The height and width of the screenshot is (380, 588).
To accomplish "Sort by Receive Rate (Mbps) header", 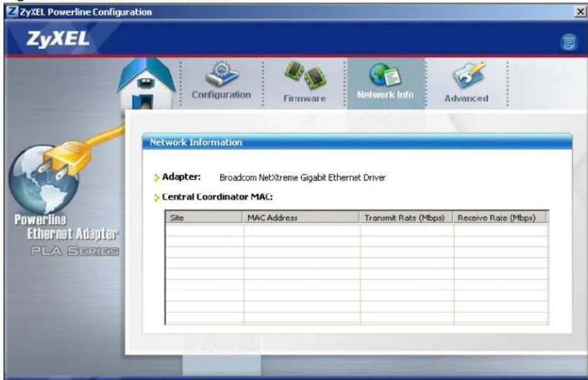I will tap(499, 218).
